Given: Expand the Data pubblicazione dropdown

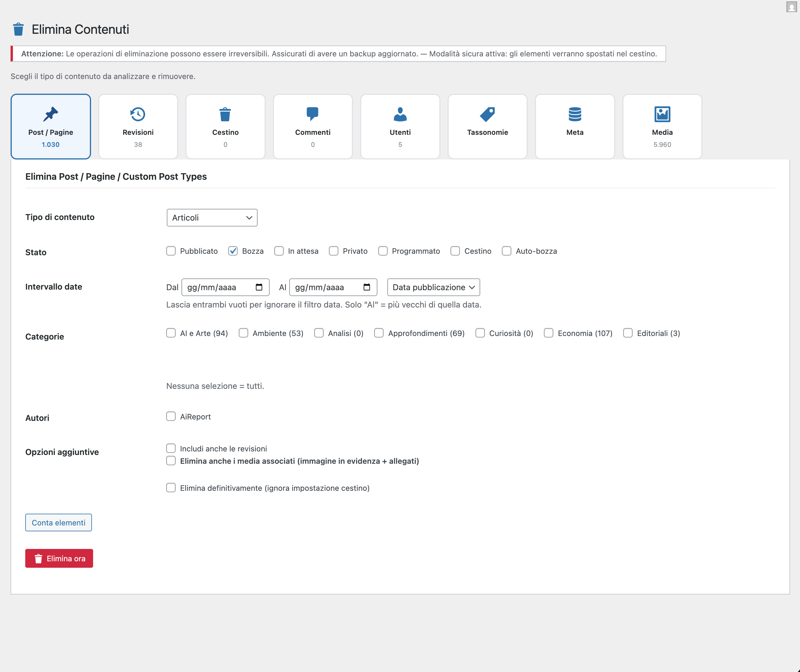Looking at the screenshot, I should [433, 287].
